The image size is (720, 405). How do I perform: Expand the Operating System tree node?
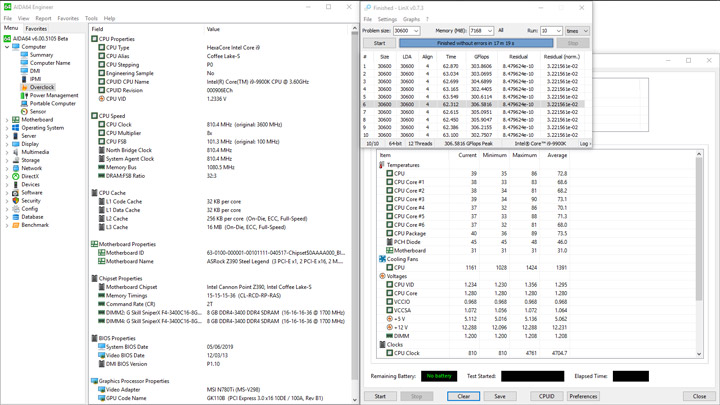tap(7, 128)
